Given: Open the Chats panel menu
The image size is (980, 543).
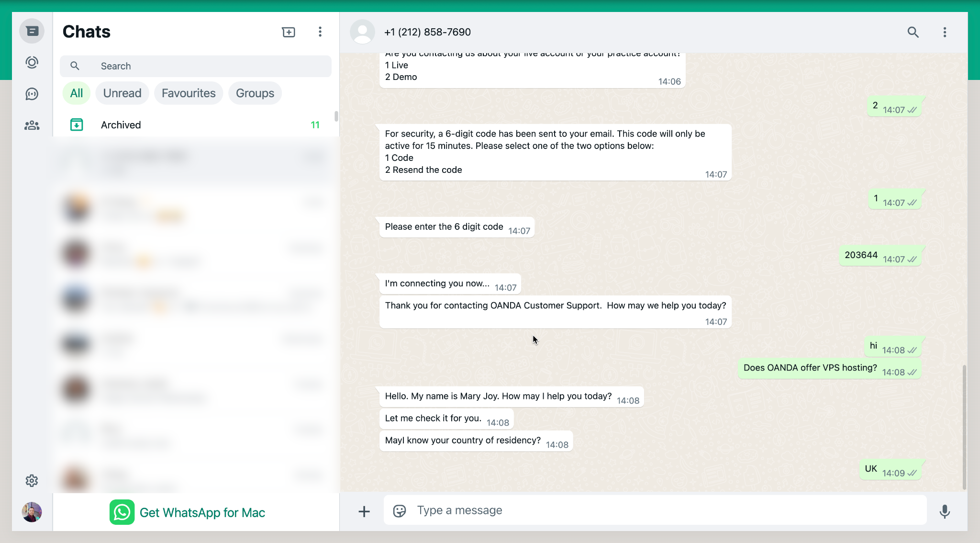Looking at the screenshot, I should (x=320, y=32).
